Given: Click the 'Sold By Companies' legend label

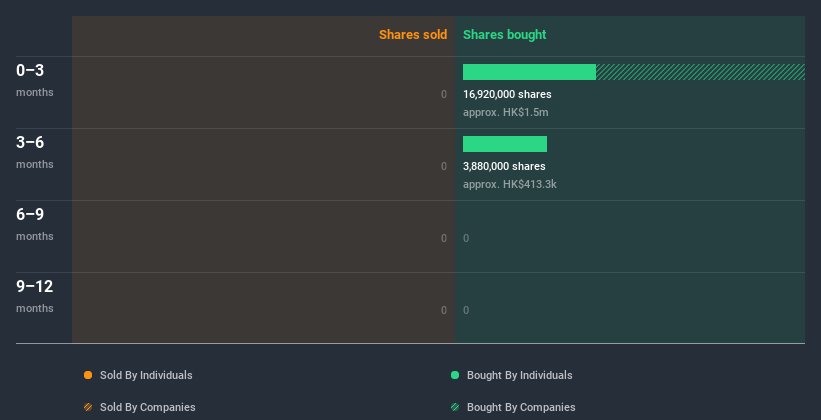Looking at the screenshot, I should [x=148, y=407].
